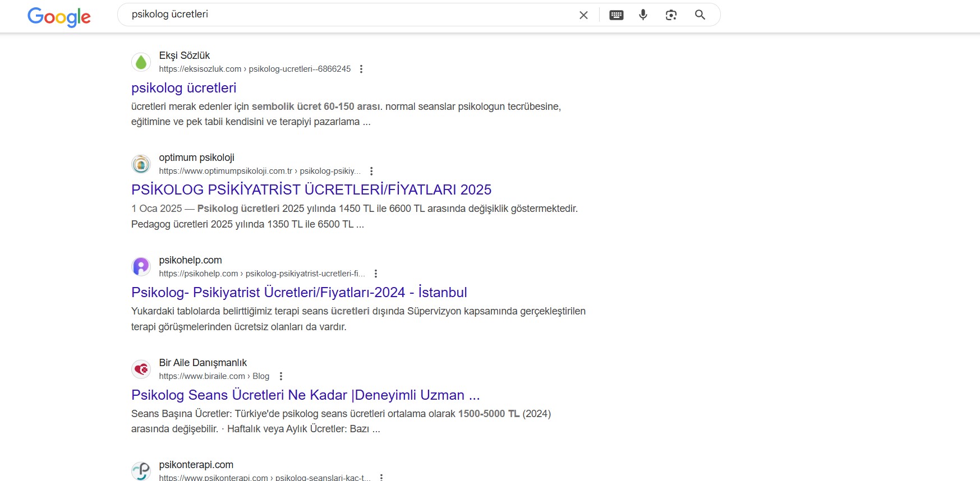Viewport: 980px width, 481px height.
Task: Click the 'Bir Aile Danışmanlık' site name
Action: (203, 363)
